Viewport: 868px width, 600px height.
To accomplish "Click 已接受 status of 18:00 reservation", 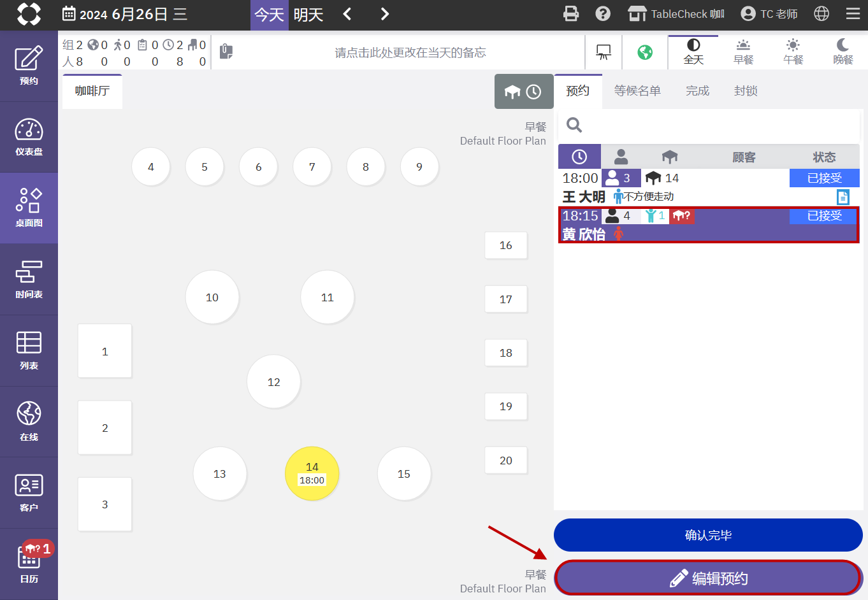I will pos(825,178).
